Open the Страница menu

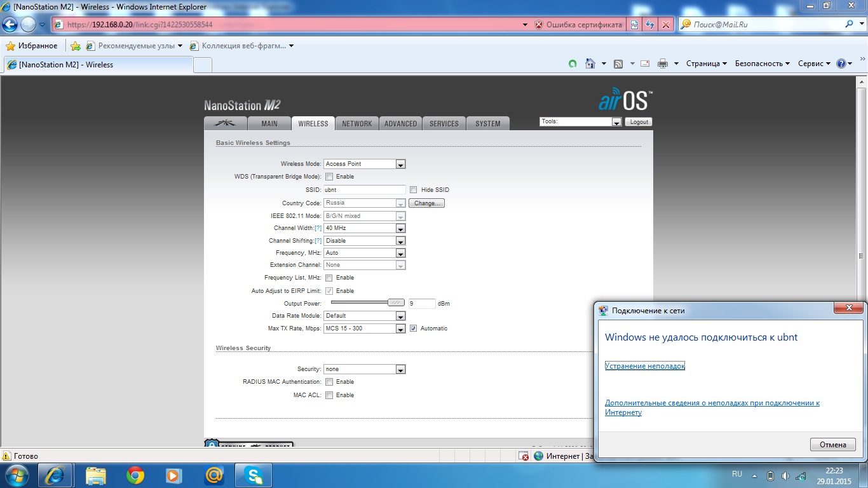point(707,64)
